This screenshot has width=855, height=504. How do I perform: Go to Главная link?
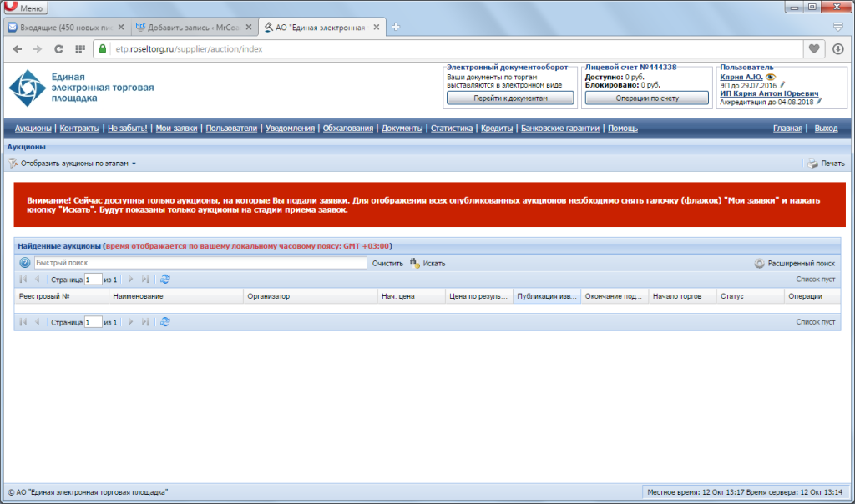[x=787, y=128]
